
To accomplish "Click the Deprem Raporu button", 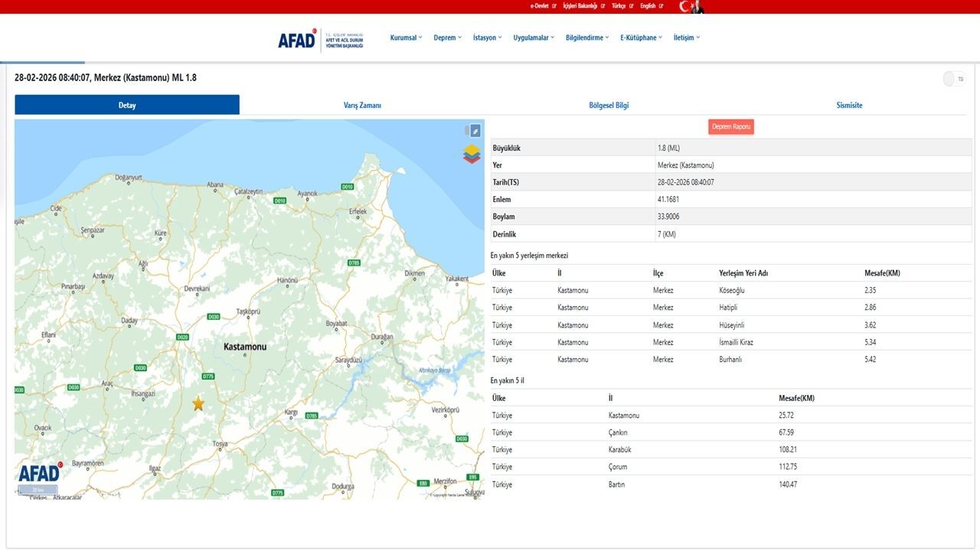I will (730, 126).
